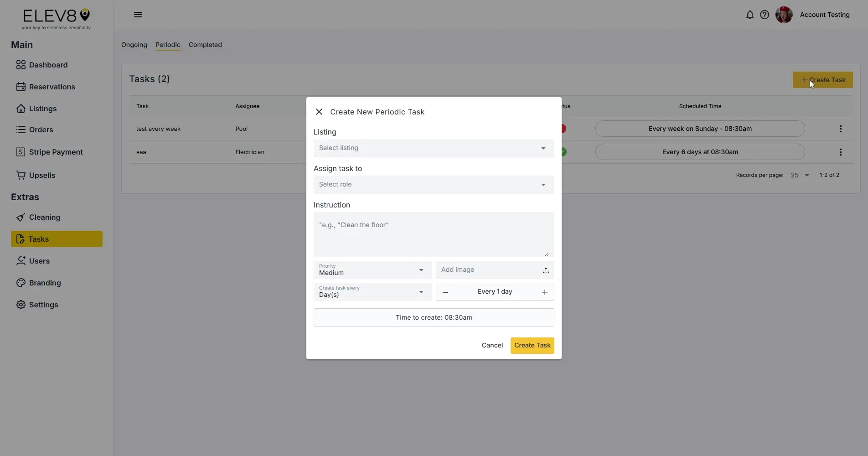Click inside the Instruction text area
The width and height of the screenshot is (868, 456).
point(433,234)
